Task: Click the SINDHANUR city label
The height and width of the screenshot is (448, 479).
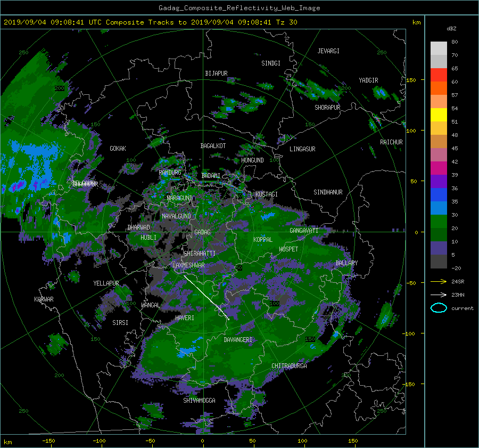Action: pos(328,192)
